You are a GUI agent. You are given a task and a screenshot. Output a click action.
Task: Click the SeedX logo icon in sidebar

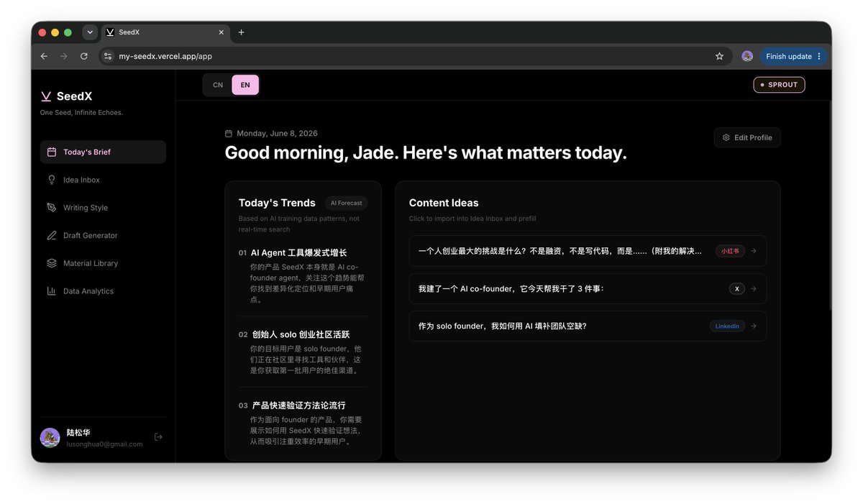click(x=46, y=96)
